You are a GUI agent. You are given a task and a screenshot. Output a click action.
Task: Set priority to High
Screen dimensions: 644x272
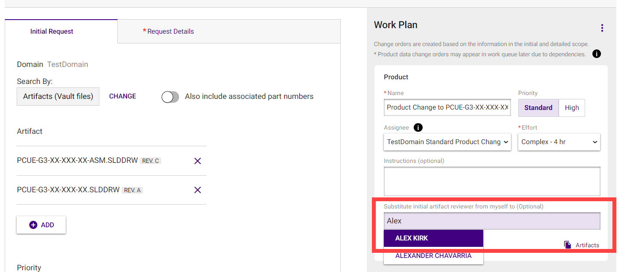(571, 108)
